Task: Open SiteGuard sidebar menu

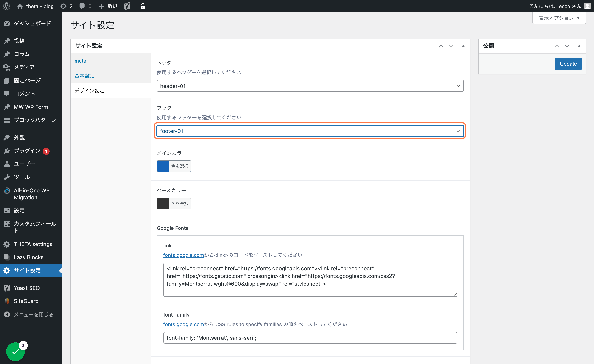Action: [x=31, y=301]
